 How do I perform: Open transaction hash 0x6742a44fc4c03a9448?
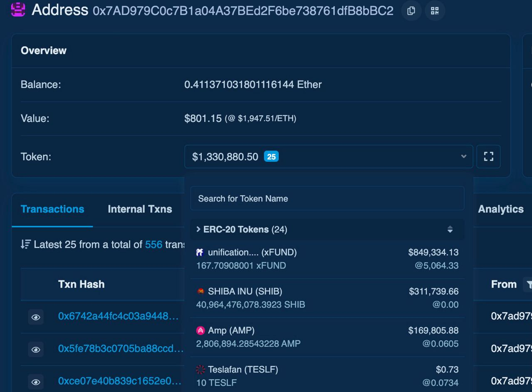118,316
